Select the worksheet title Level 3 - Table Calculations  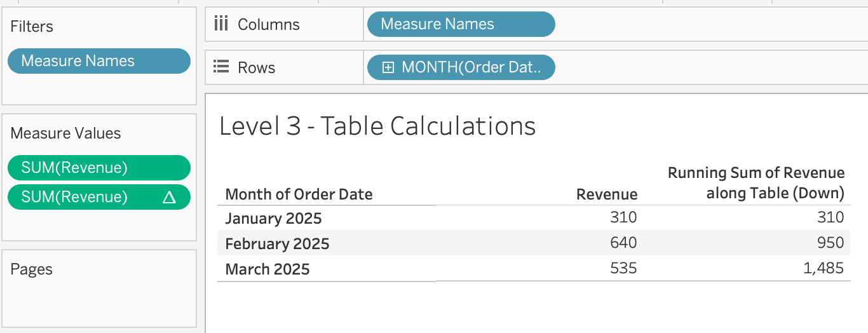pos(377,126)
